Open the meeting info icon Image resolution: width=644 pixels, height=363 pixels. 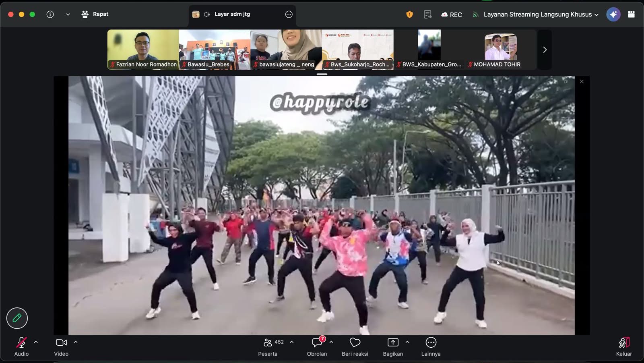(50, 14)
